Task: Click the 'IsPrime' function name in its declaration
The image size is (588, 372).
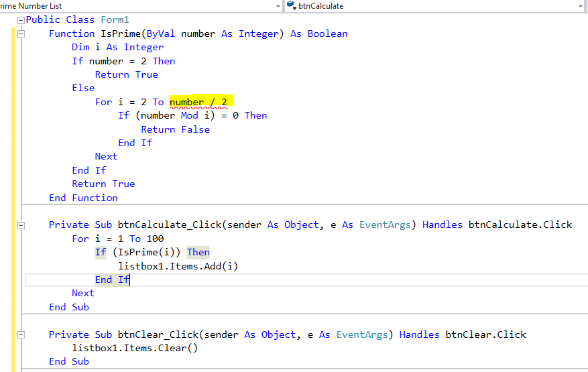Action: click(x=121, y=34)
